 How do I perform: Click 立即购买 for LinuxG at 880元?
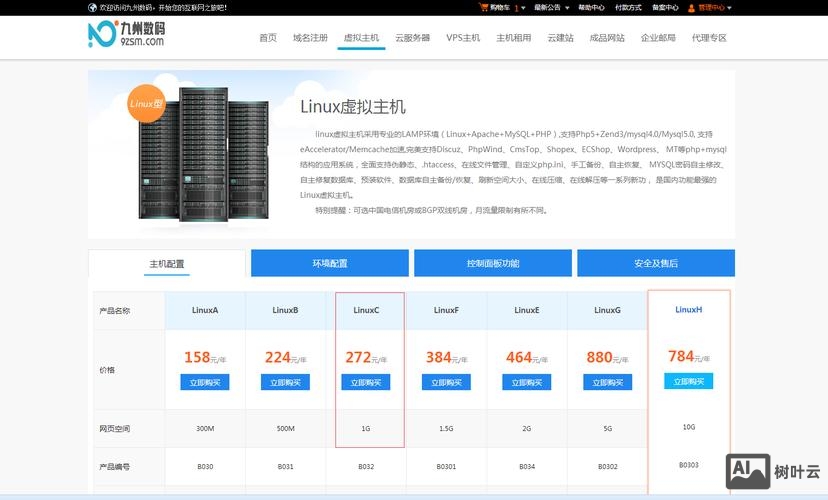(607, 382)
